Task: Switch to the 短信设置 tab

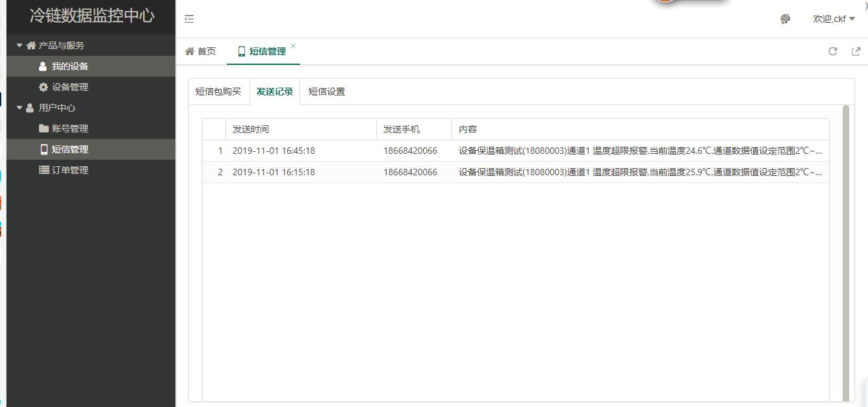Action: (x=326, y=92)
